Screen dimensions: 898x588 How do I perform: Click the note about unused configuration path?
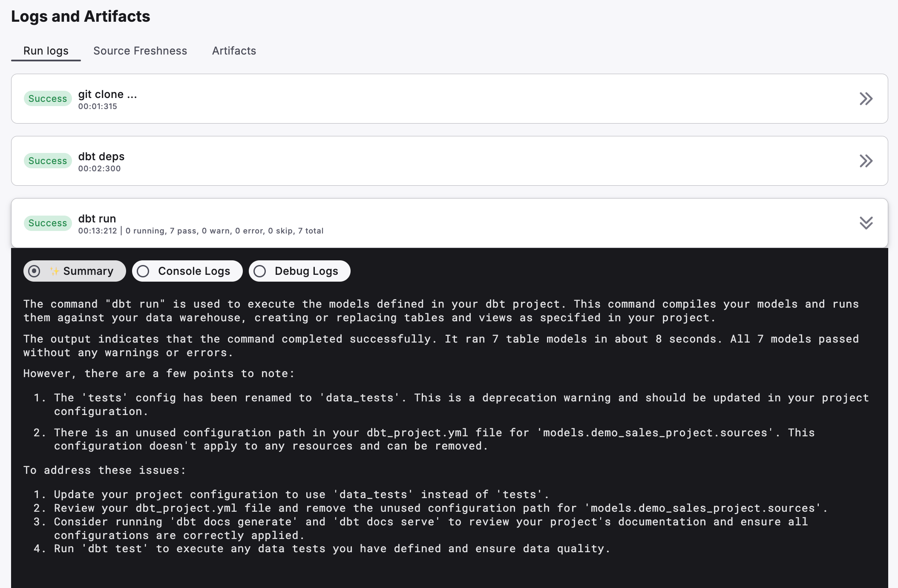pos(434,439)
